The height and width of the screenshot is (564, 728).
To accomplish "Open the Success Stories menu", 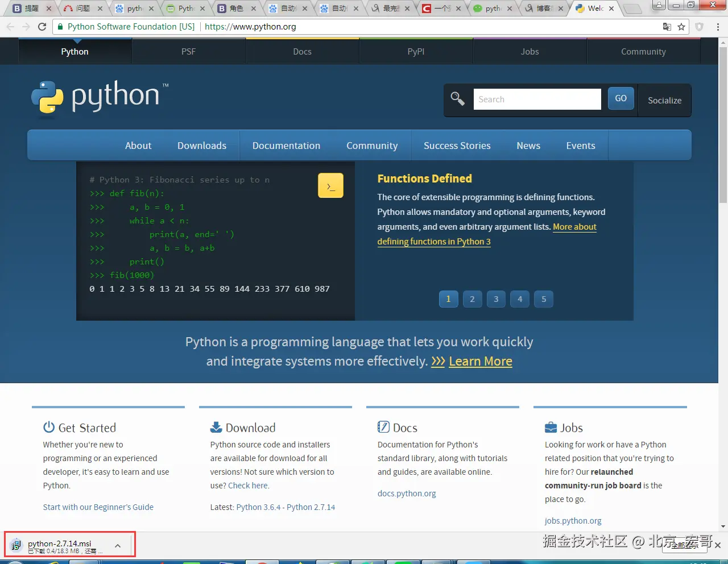I will (457, 146).
